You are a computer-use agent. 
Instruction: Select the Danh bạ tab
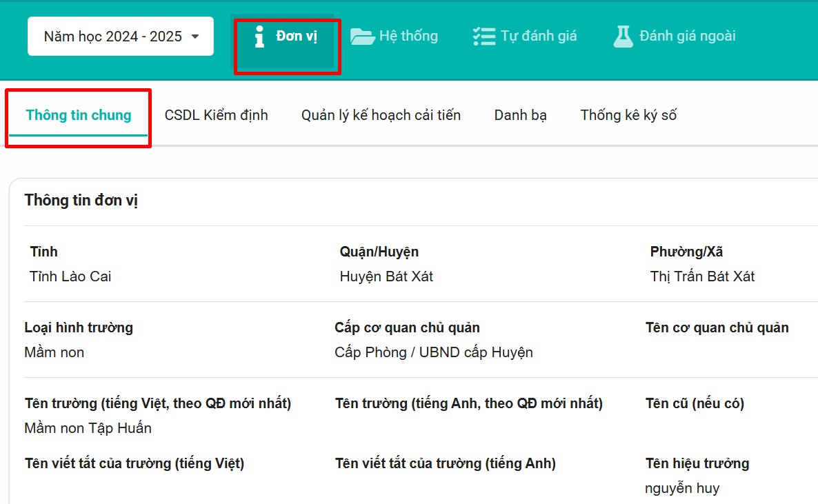520,115
